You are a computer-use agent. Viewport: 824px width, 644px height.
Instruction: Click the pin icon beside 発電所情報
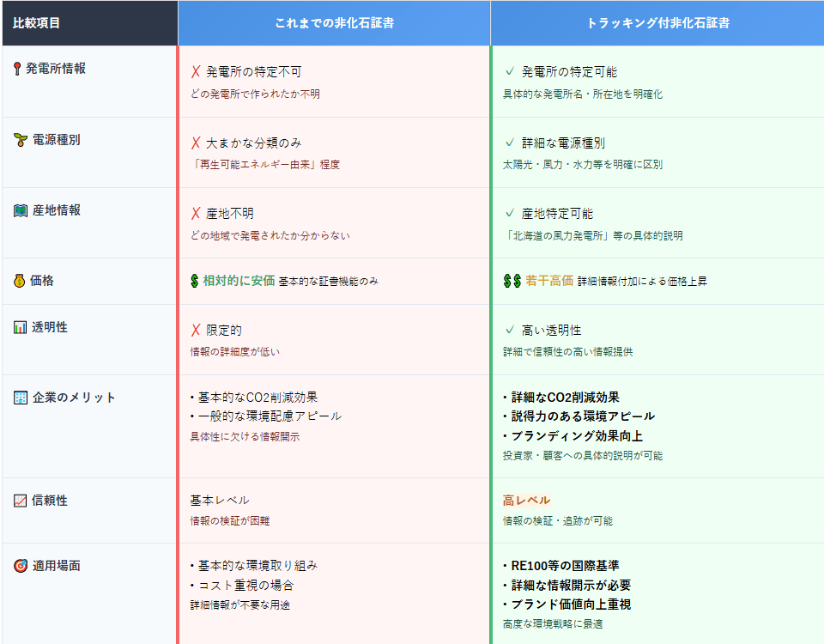(17, 69)
